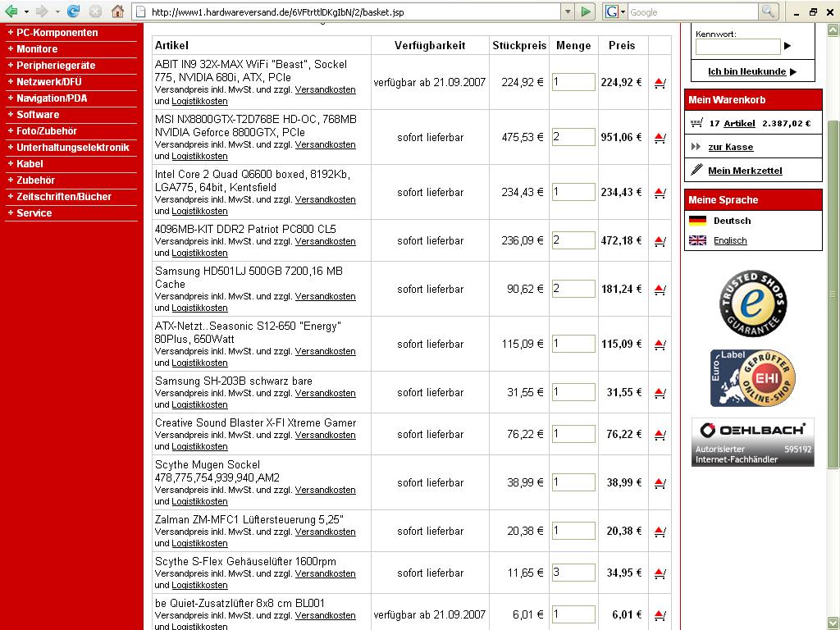This screenshot has height=630, width=840.
Task: Click the British flag icon
Action: (x=697, y=240)
